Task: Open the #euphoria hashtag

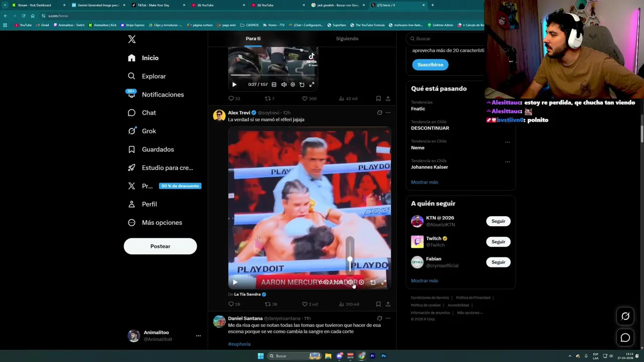Action: pos(239,344)
